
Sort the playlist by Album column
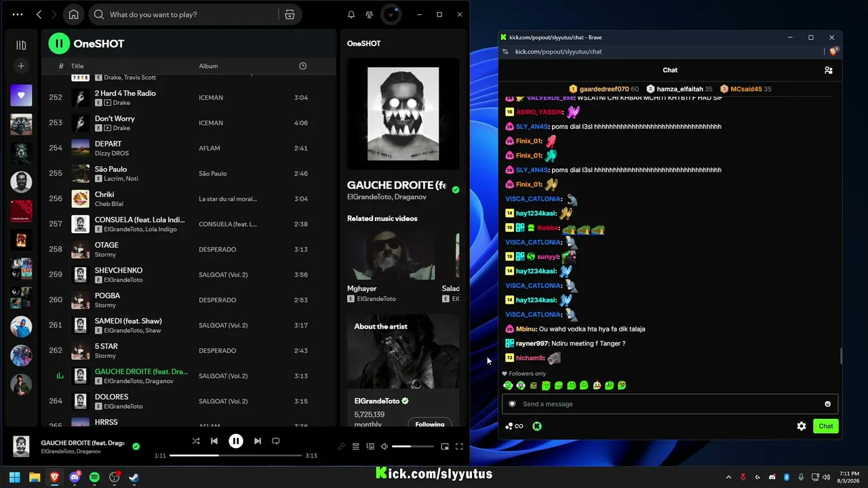(x=208, y=66)
